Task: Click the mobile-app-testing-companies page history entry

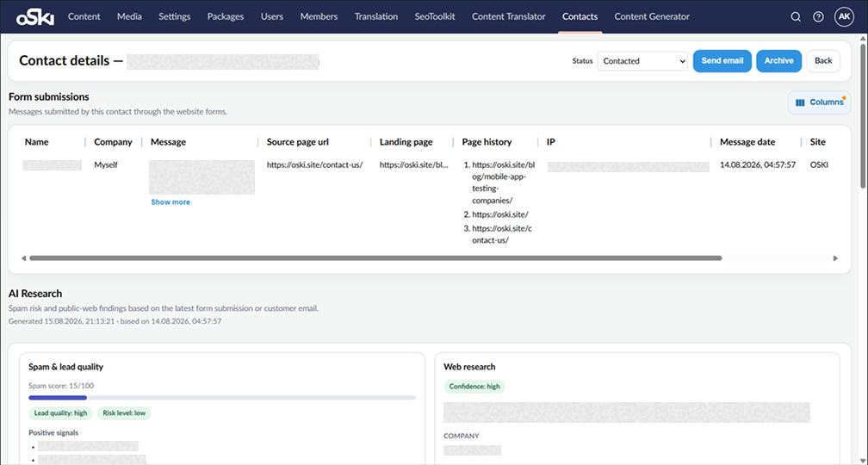Action: tap(503, 183)
